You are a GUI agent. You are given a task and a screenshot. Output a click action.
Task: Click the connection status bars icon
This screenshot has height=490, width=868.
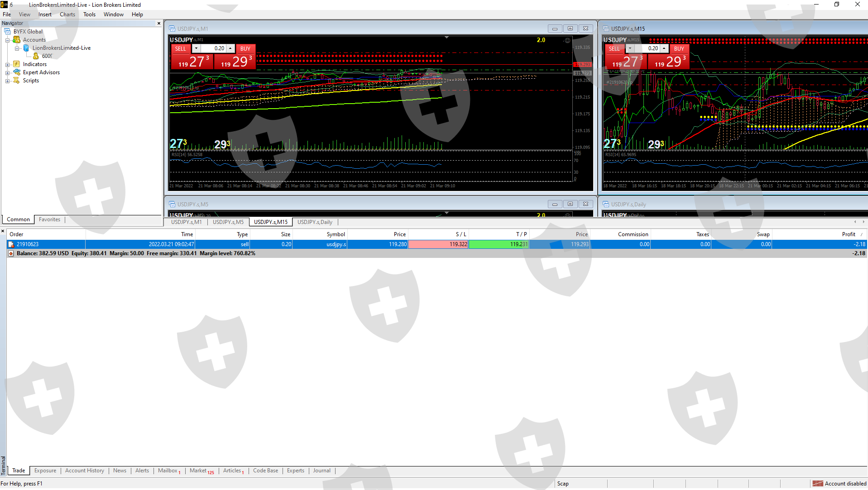click(818, 484)
